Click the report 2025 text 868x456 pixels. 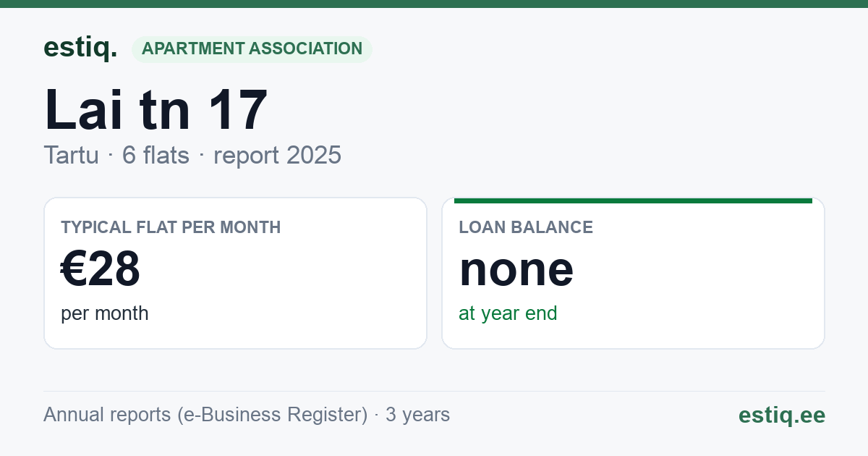click(277, 155)
